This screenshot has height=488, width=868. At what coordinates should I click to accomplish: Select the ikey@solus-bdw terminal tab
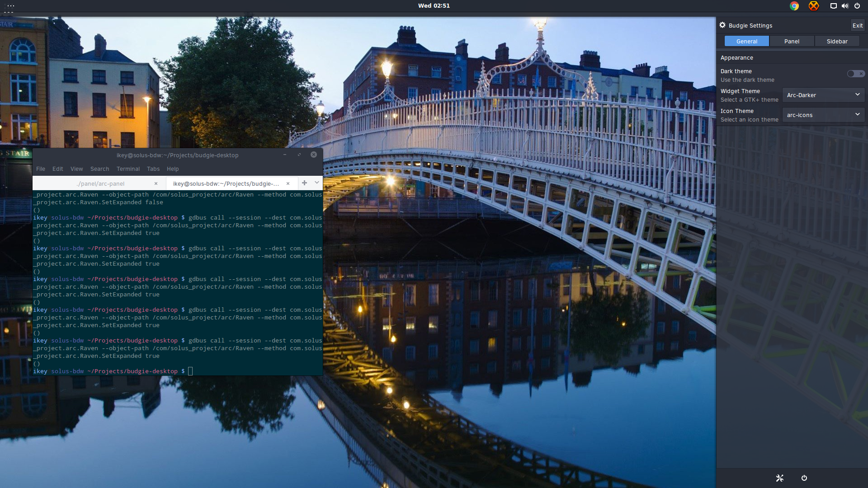tap(231, 183)
